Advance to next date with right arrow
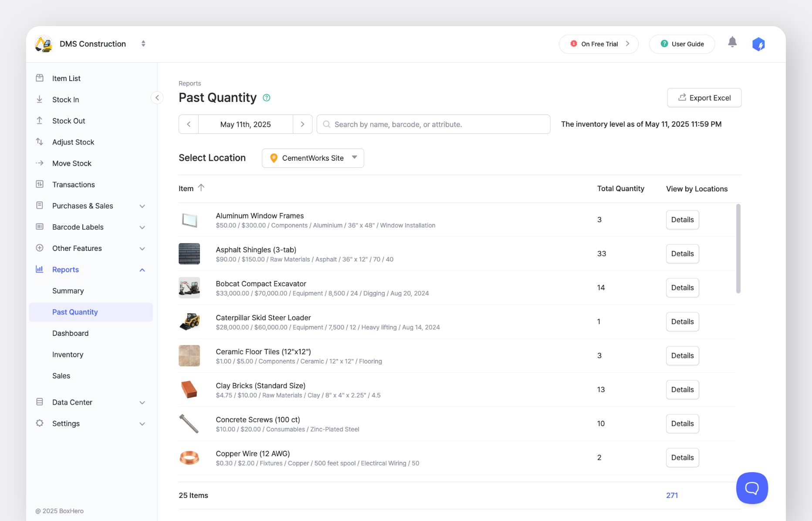Viewport: 812px width, 521px height. tap(302, 124)
